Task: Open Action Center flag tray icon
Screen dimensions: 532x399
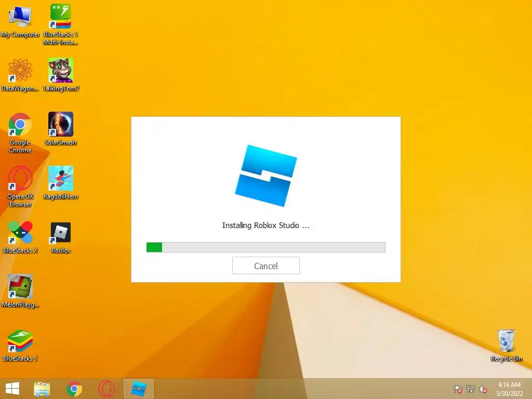Action: (x=458, y=389)
